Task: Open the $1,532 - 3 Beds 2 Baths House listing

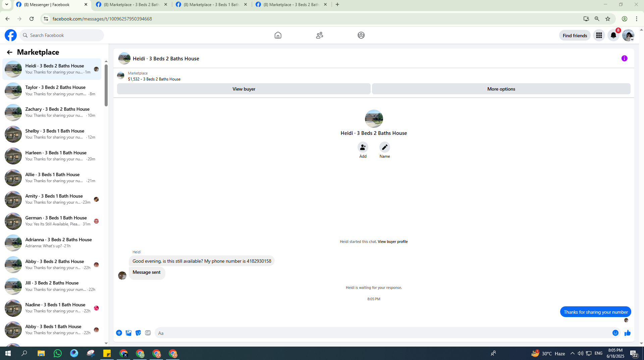Action: (x=154, y=79)
